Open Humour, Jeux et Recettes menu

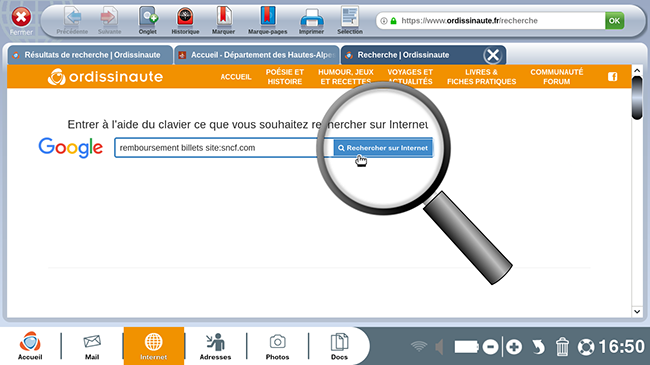[x=346, y=77]
